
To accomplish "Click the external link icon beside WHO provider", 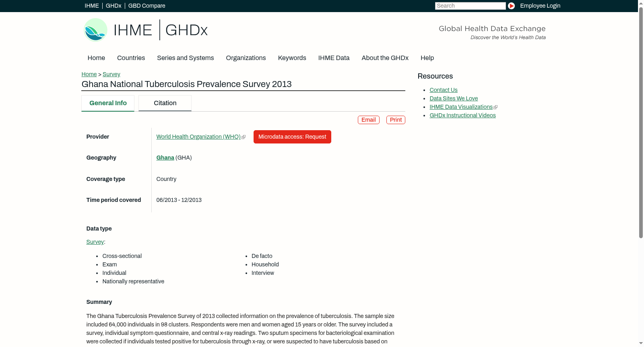I will point(244,137).
